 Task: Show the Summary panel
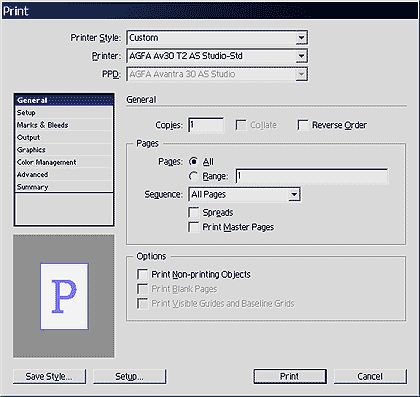[x=64, y=187]
